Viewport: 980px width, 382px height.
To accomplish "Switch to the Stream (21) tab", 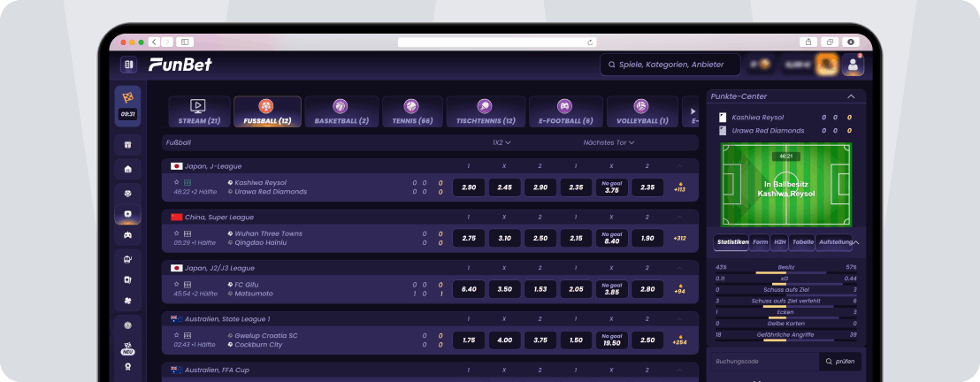I will (198, 111).
